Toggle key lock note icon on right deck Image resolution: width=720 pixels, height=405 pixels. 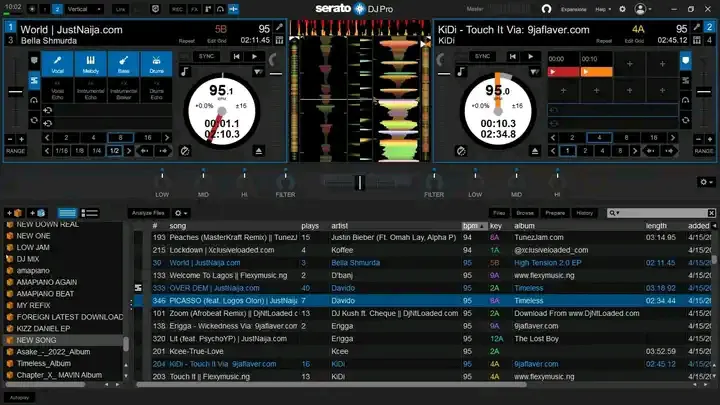(x=461, y=72)
